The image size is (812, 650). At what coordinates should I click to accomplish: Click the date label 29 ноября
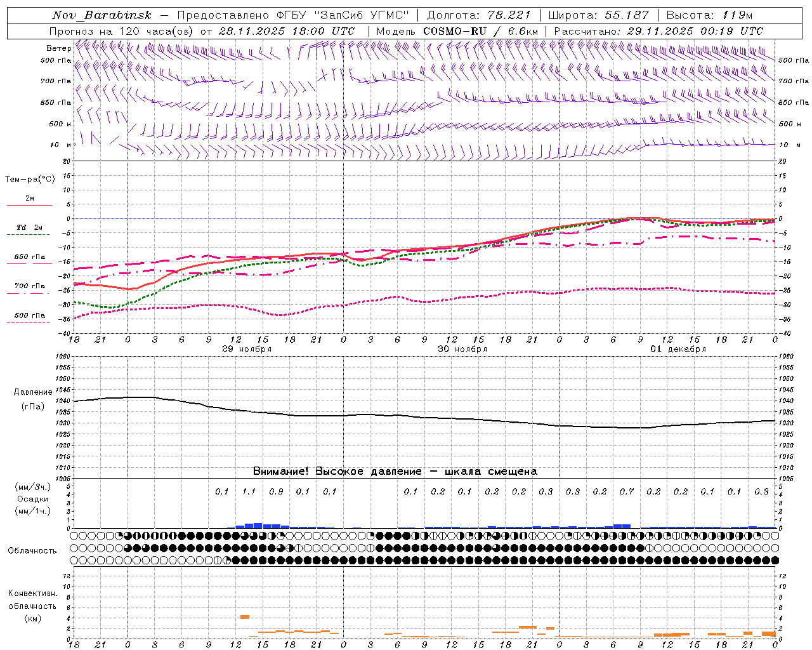[x=247, y=349]
